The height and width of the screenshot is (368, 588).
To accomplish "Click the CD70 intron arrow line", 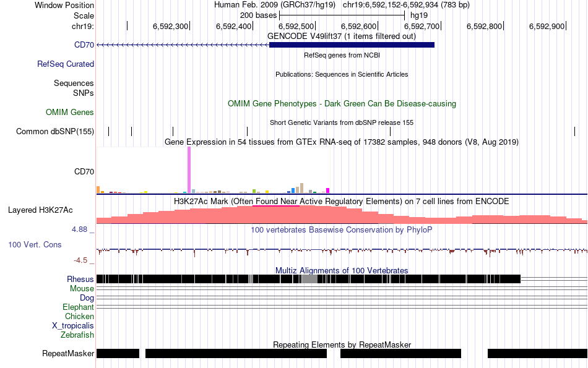I will 183,45.
